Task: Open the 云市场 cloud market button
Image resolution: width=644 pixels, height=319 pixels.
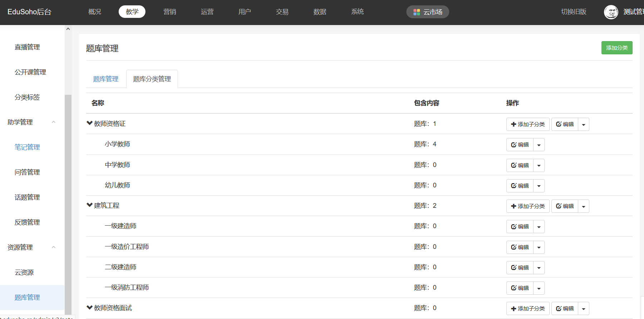Action: tap(427, 12)
